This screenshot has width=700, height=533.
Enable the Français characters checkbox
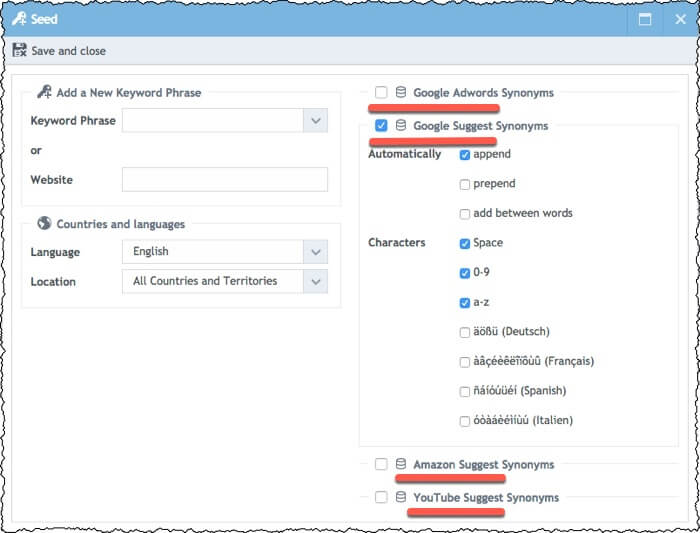pyautogui.click(x=465, y=362)
